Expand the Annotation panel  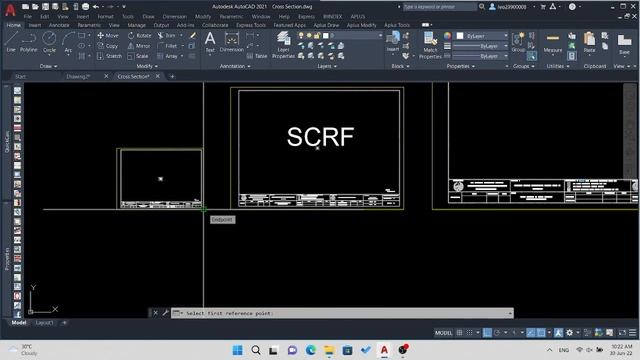[x=235, y=66]
